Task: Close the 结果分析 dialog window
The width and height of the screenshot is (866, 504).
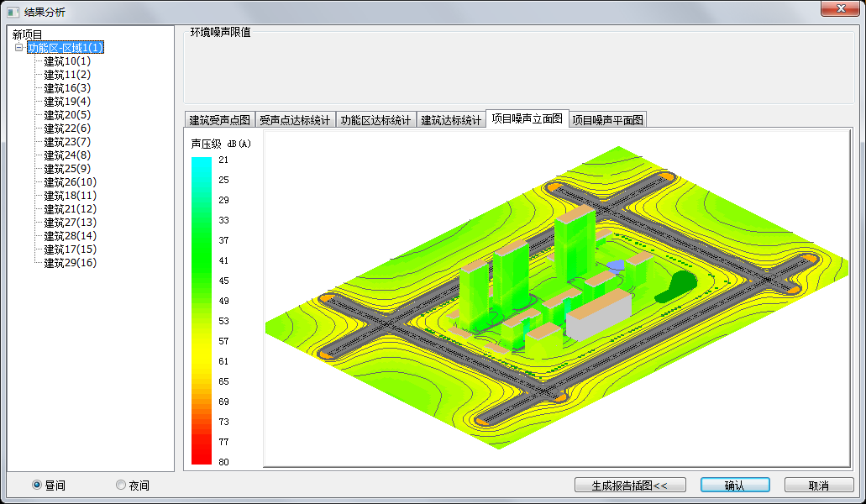Action: [841, 8]
